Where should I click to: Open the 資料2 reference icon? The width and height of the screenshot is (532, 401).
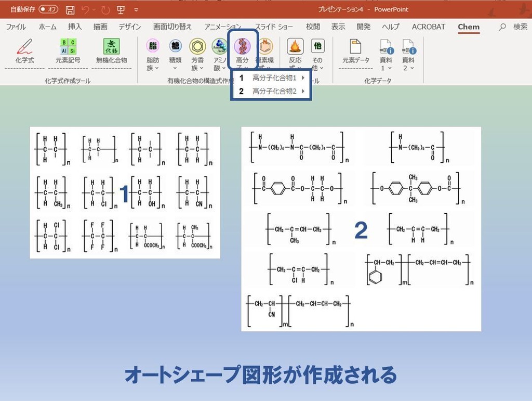pyautogui.click(x=408, y=47)
